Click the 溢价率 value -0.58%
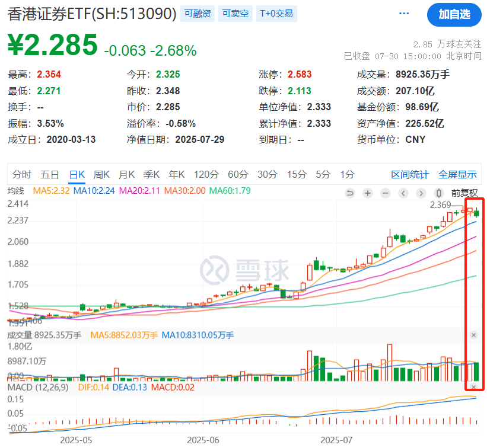 pos(180,124)
